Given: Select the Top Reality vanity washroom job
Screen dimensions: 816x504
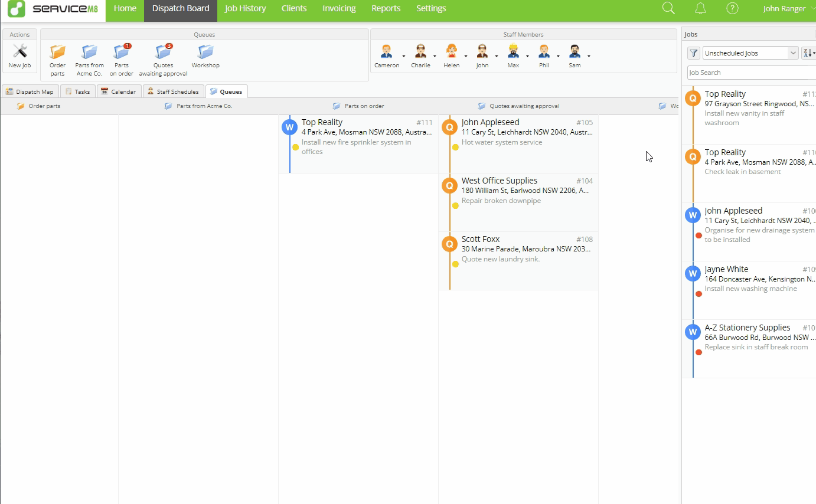Looking at the screenshot, I should pyautogui.click(x=749, y=115).
